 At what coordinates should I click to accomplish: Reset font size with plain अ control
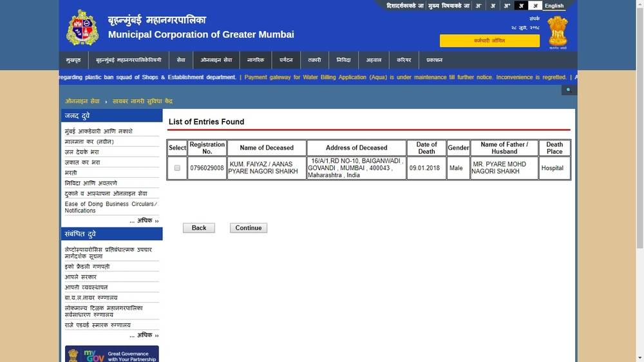(x=493, y=6)
